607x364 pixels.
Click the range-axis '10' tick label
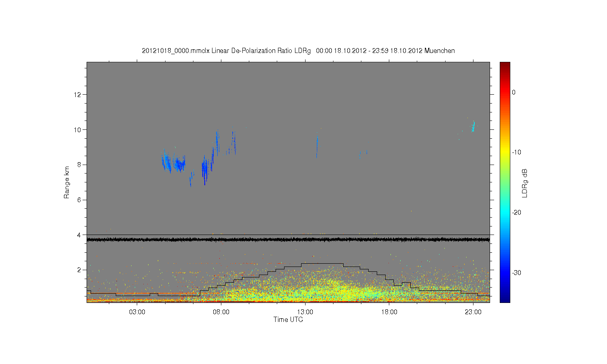tap(78, 129)
